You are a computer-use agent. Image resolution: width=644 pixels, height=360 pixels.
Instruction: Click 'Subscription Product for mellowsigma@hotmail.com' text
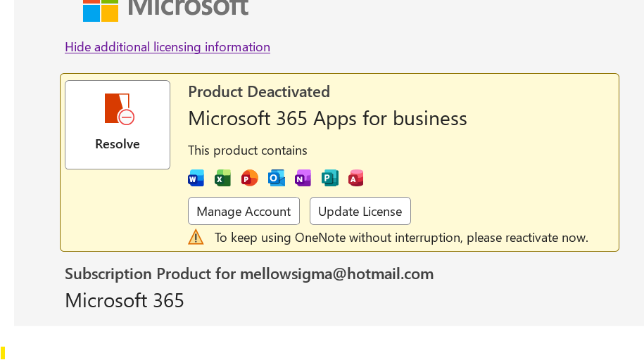249,274
